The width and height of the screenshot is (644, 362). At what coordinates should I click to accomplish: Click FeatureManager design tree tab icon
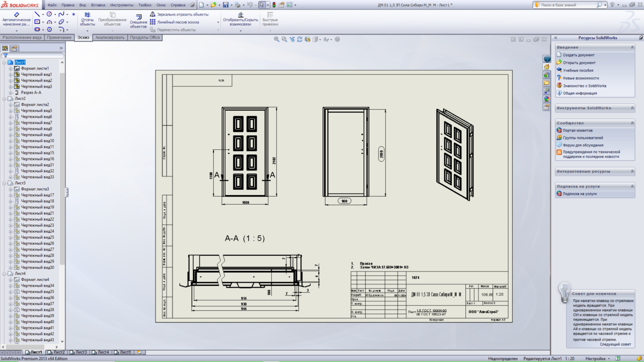(x=5, y=48)
